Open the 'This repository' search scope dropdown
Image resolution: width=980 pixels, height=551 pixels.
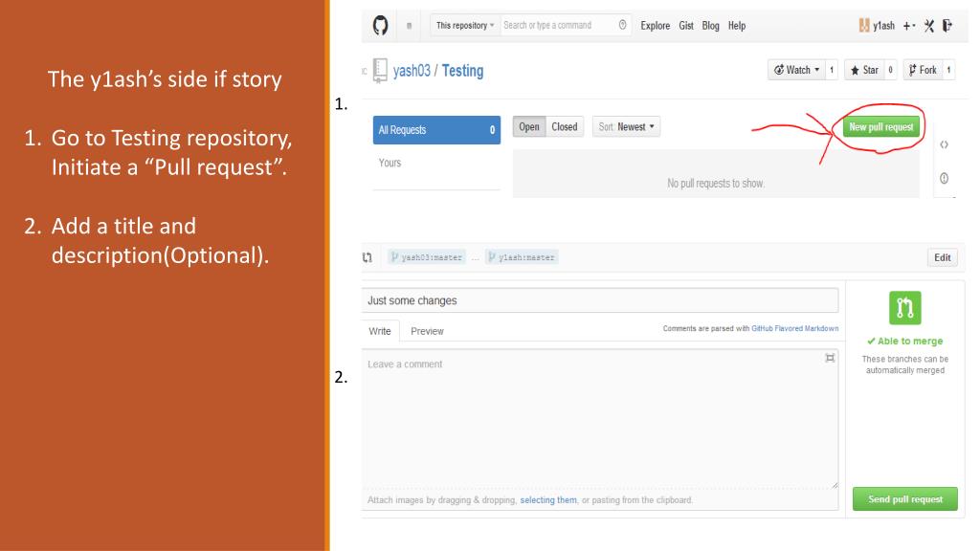(465, 26)
